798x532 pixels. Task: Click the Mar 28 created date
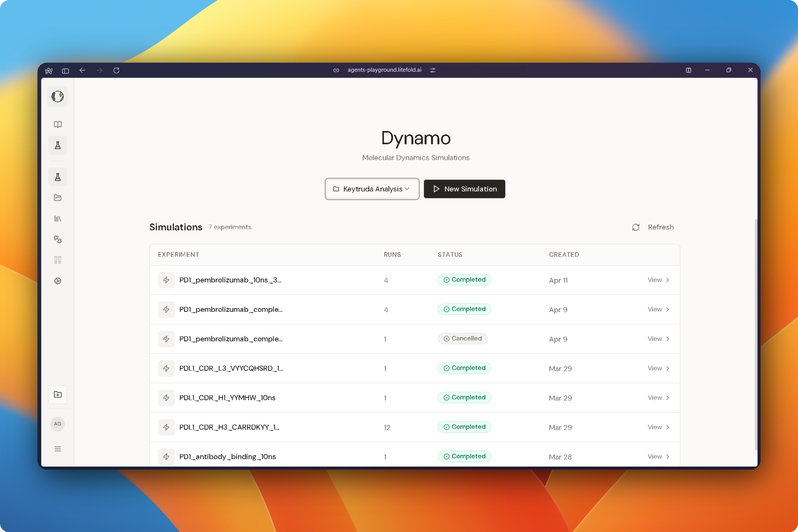pos(560,457)
